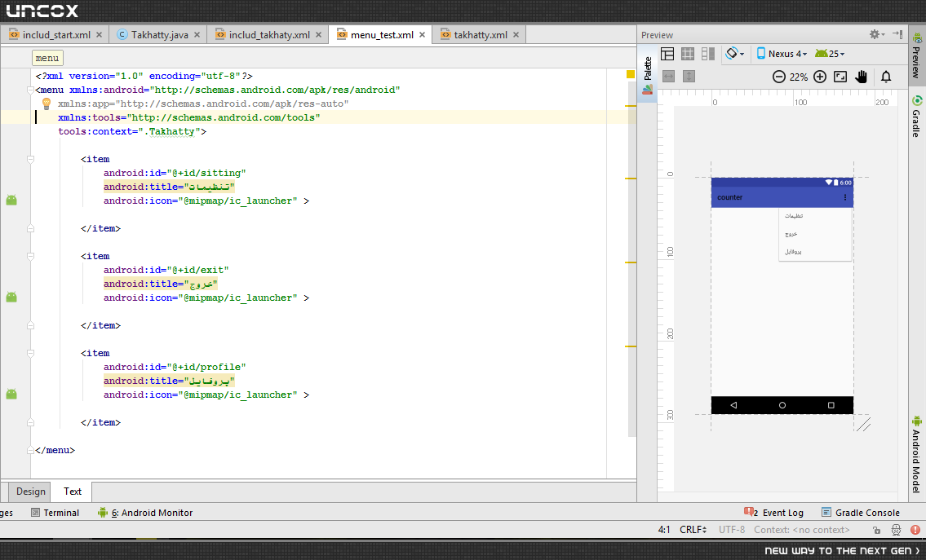Collapse the exit item fold marker
Screen dimensions: 926x560
pos(30,256)
